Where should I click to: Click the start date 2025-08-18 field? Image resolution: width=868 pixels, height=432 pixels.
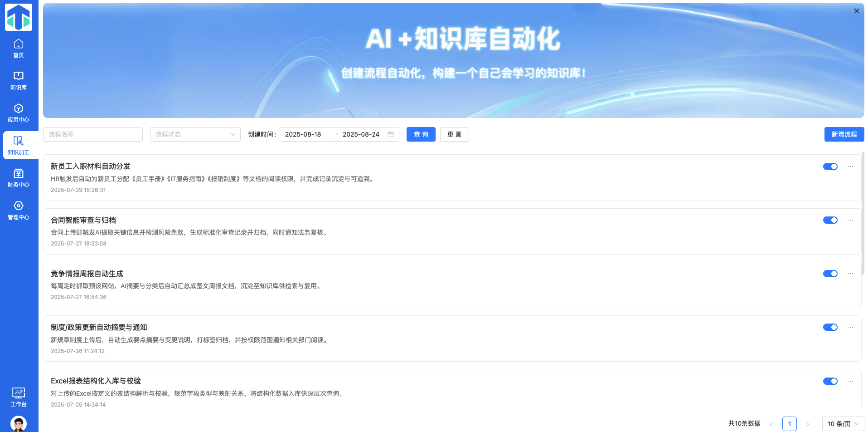click(303, 134)
